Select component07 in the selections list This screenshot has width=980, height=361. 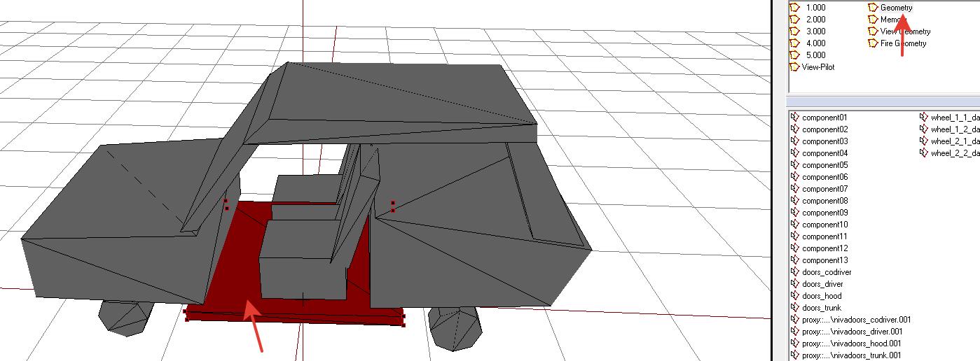pos(824,189)
